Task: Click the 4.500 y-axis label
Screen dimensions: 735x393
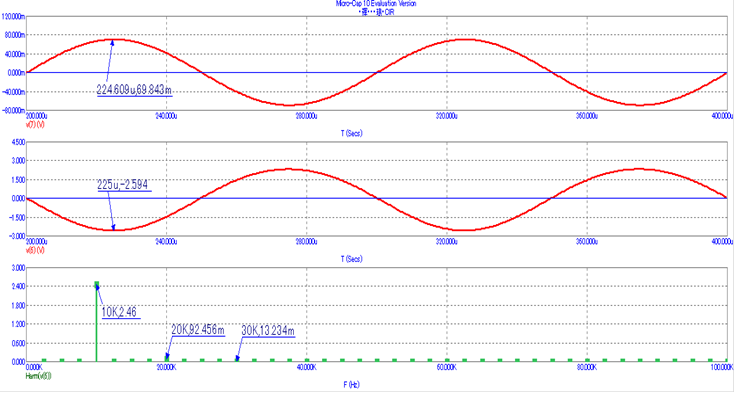Action: (x=17, y=142)
